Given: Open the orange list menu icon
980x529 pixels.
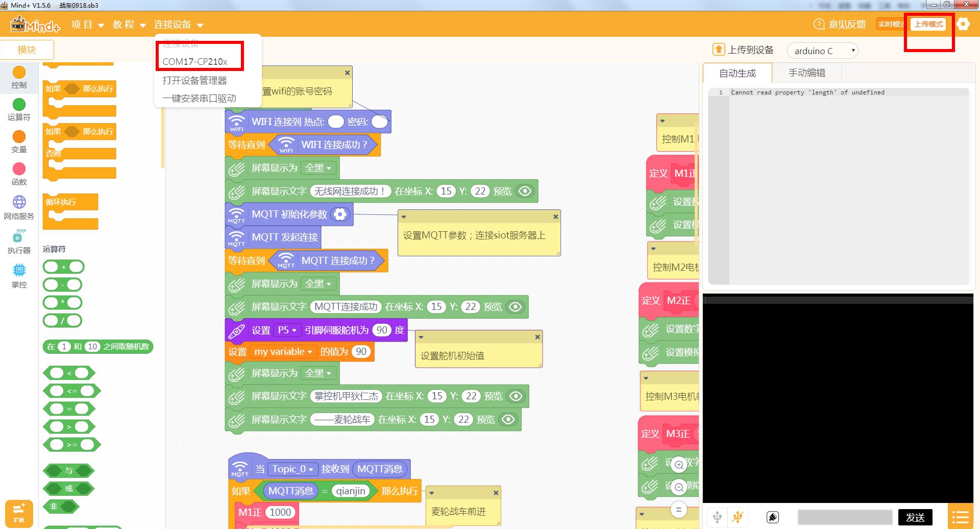Looking at the screenshot, I should click(960, 517).
